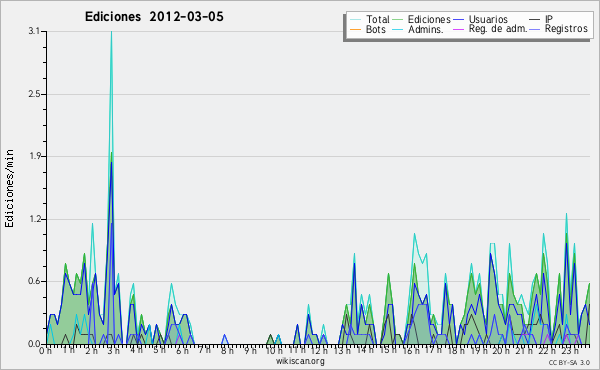
Task: Click the y-axis label 'Ediciones/min'
Action: coord(9,188)
